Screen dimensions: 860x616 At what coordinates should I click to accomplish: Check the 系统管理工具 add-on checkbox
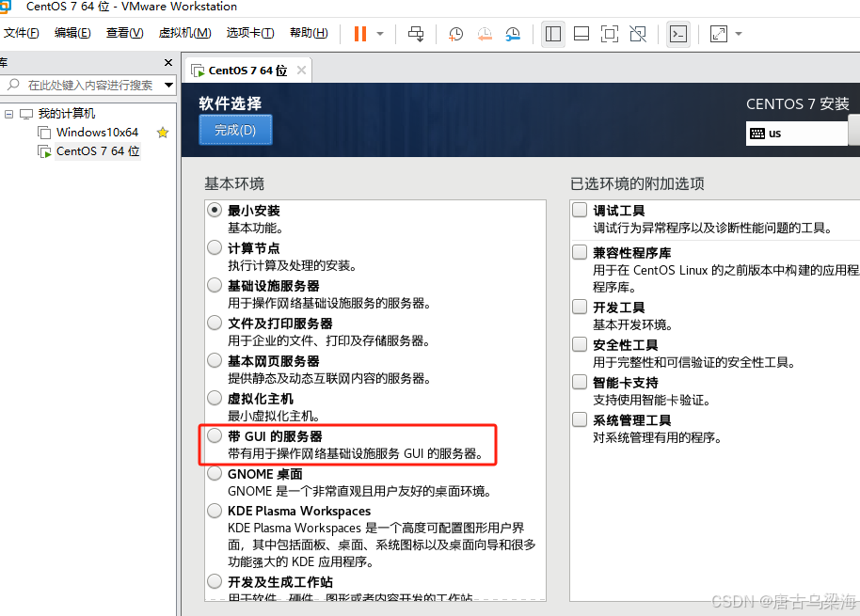580,419
